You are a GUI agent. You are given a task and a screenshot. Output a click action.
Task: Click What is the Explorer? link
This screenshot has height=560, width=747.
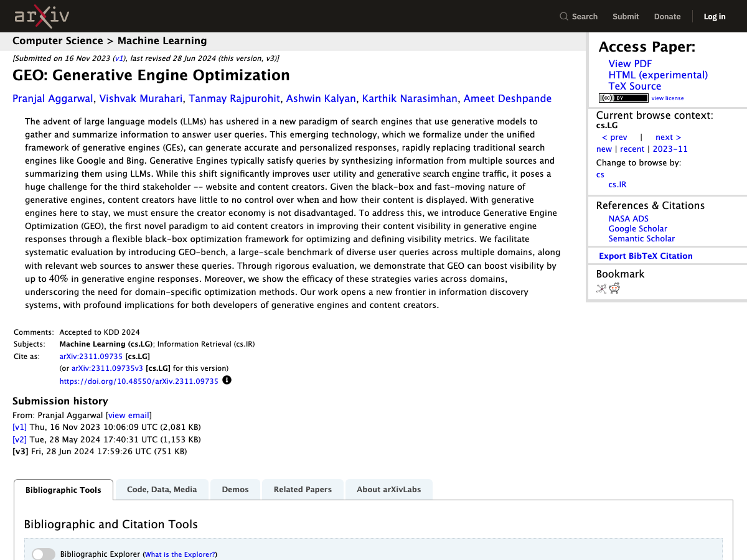coord(180,554)
